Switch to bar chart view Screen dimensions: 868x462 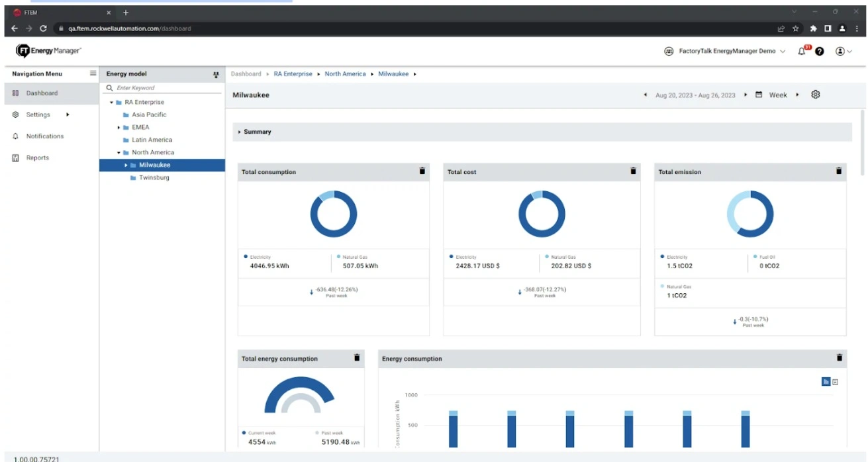(826, 382)
